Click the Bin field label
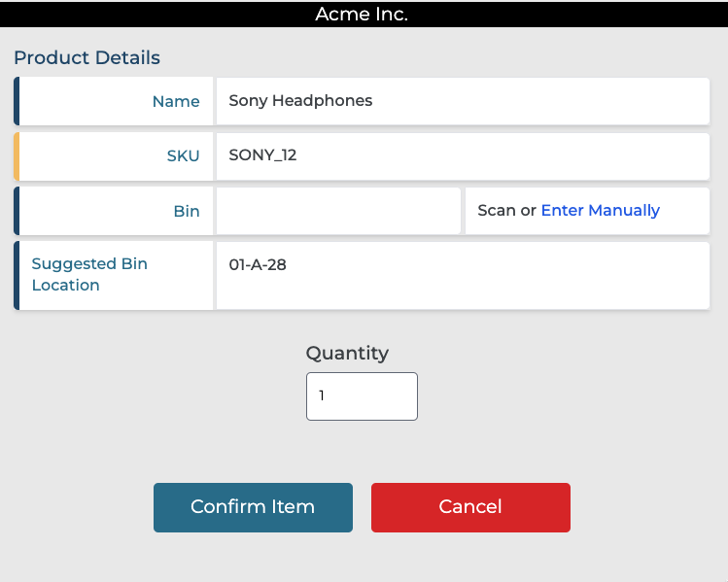The image size is (728, 582). 186,212
